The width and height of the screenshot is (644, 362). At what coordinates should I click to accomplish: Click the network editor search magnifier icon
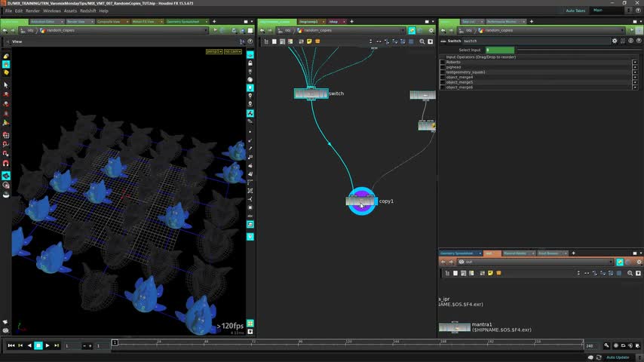[422, 41]
